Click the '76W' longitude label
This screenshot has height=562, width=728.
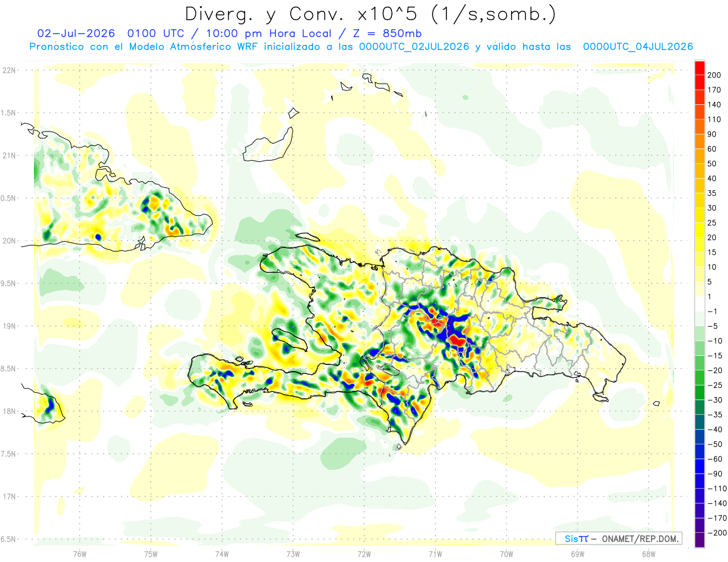click(x=79, y=554)
